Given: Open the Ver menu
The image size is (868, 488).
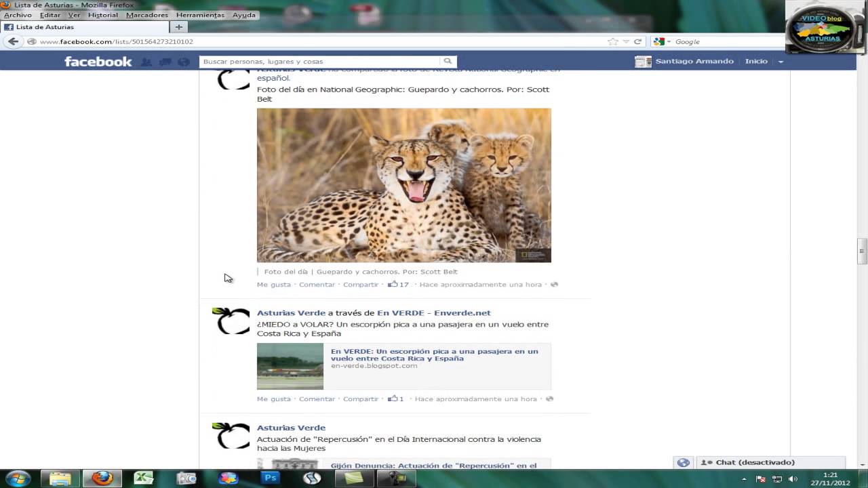Looking at the screenshot, I should tap(74, 15).
